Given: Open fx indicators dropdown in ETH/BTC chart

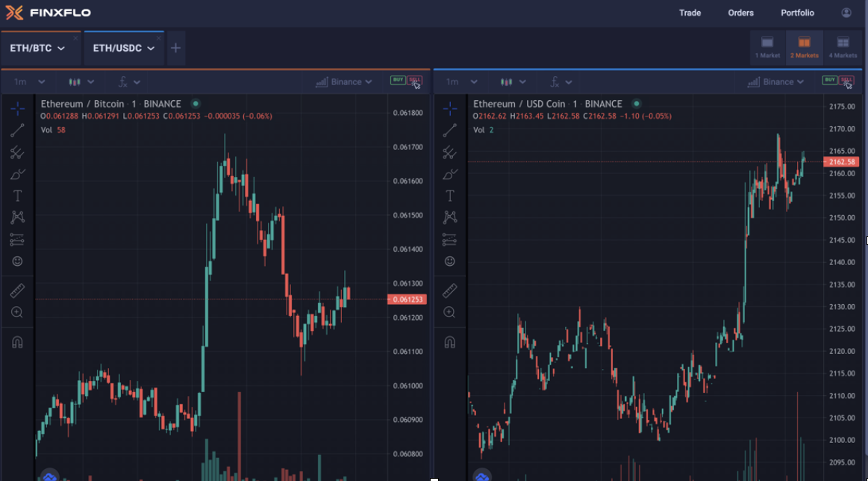Looking at the screenshot, I should click(130, 82).
